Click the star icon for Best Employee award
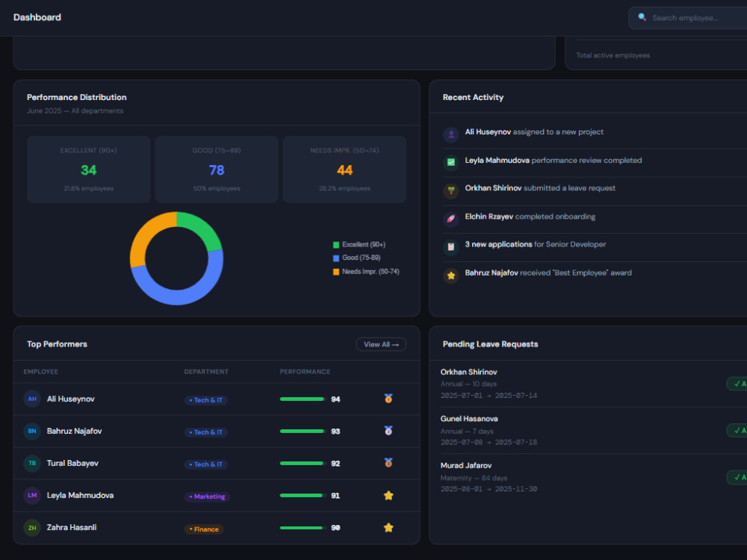The image size is (747, 560). [x=450, y=276]
